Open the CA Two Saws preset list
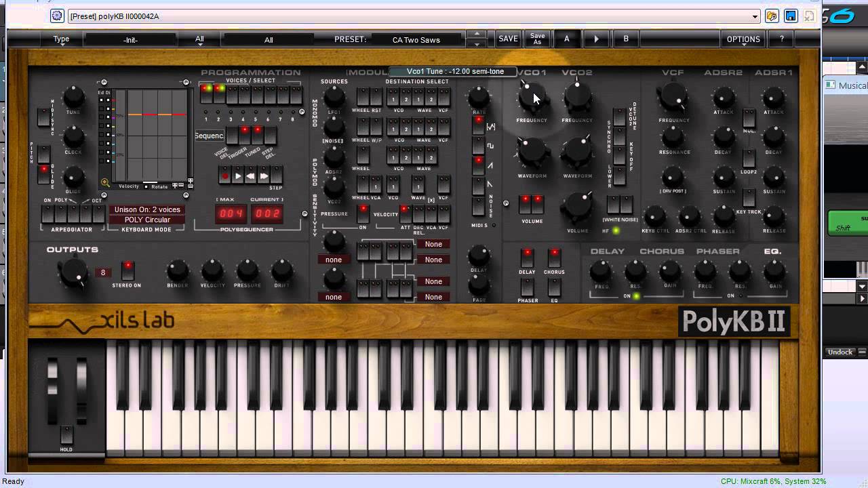The height and width of the screenshot is (488, 868). [x=416, y=40]
